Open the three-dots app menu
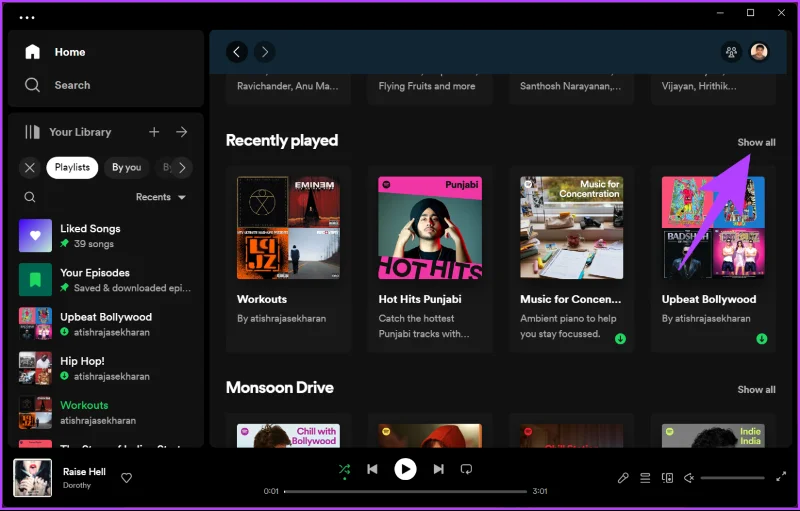 (x=27, y=17)
